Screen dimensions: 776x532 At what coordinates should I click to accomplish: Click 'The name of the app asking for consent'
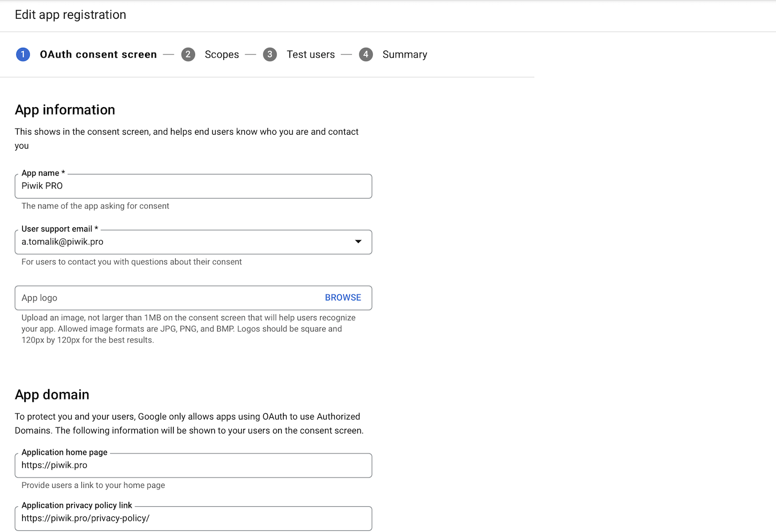tap(95, 206)
